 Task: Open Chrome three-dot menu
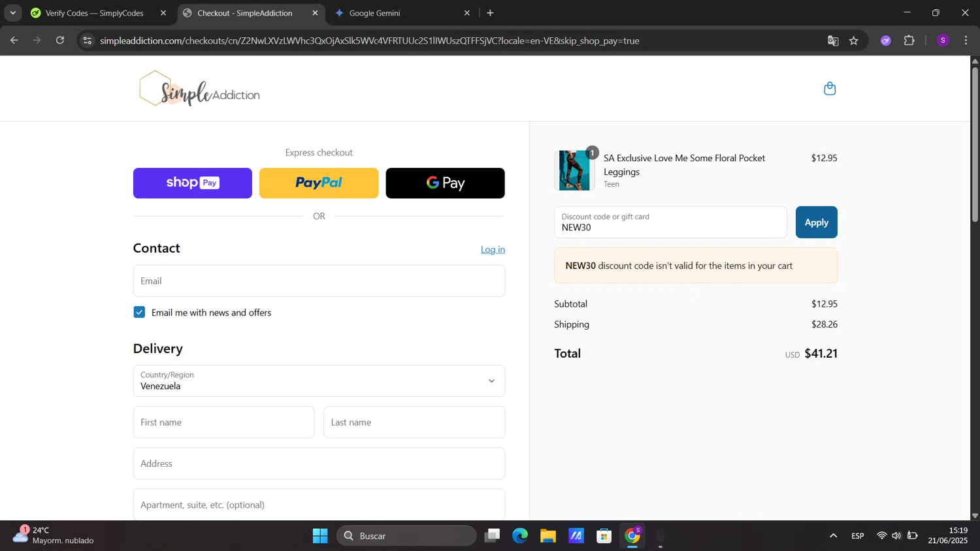(966, 40)
